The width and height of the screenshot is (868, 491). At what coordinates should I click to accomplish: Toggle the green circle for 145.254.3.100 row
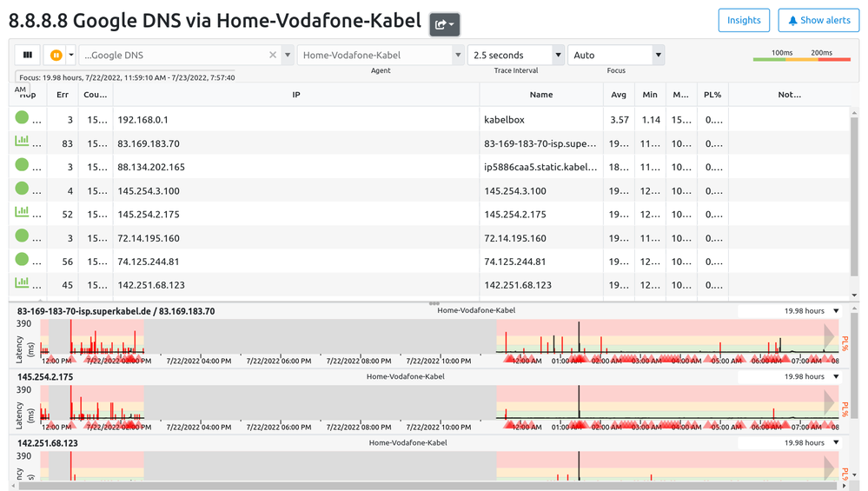tap(22, 189)
